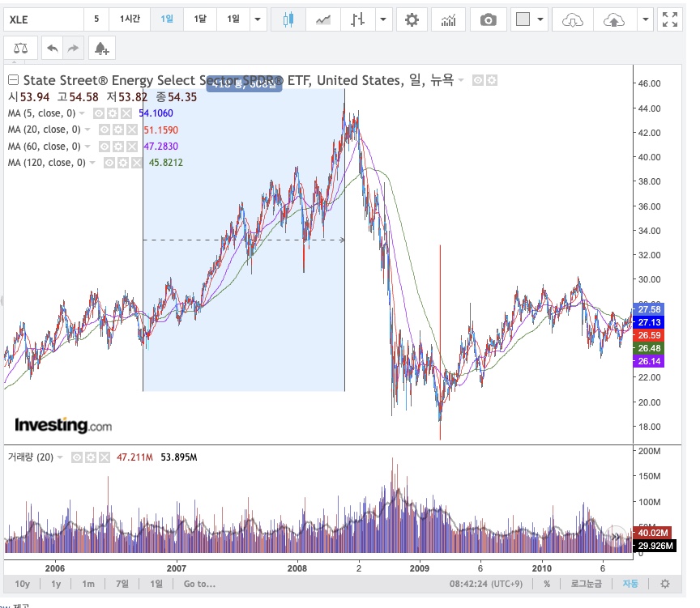This screenshot has height=608, width=700.
Task: Open the chart style dropdown arrow
Action: tap(383, 19)
